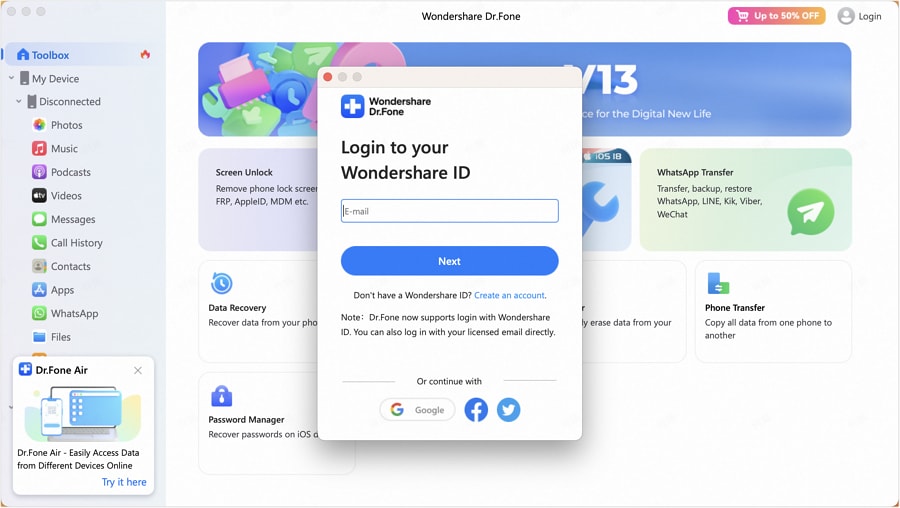Click the WhatsApp Transfer paper plane icon
Screen dimensions: 900x508
click(810, 212)
